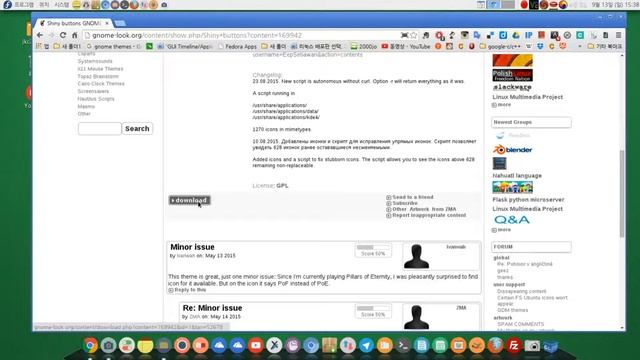Viewport: 640px width, 360px height.
Task: Click the Fedora logo in top panel
Action: (7, 4)
